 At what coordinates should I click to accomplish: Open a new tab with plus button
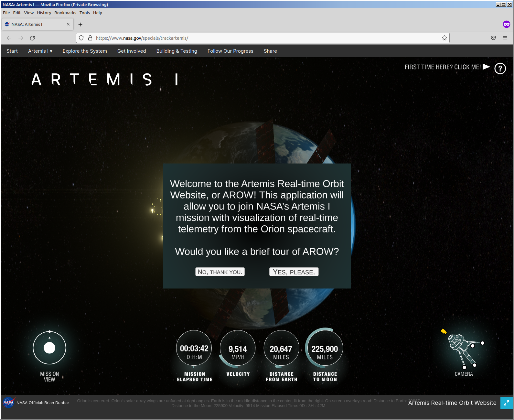coord(80,24)
